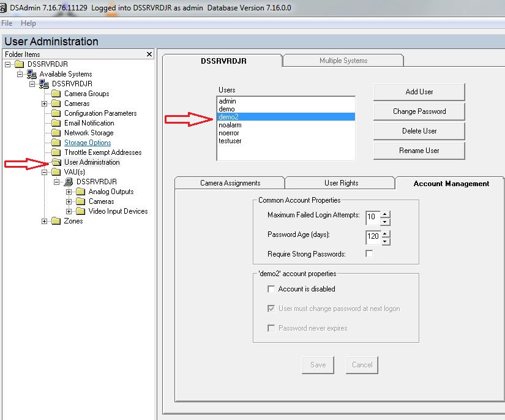The width and height of the screenshot is (505, 420).
Task: Expand the Analog Outputs node
Action: 70,191
